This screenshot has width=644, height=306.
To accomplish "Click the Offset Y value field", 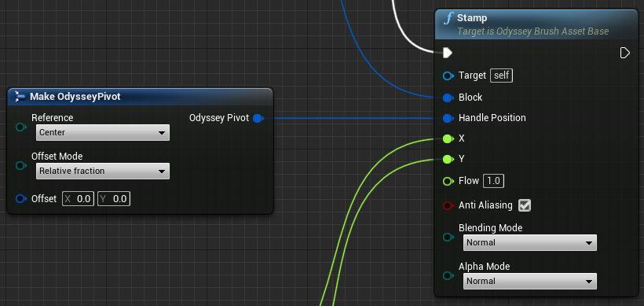I will (x=114, y=199).
